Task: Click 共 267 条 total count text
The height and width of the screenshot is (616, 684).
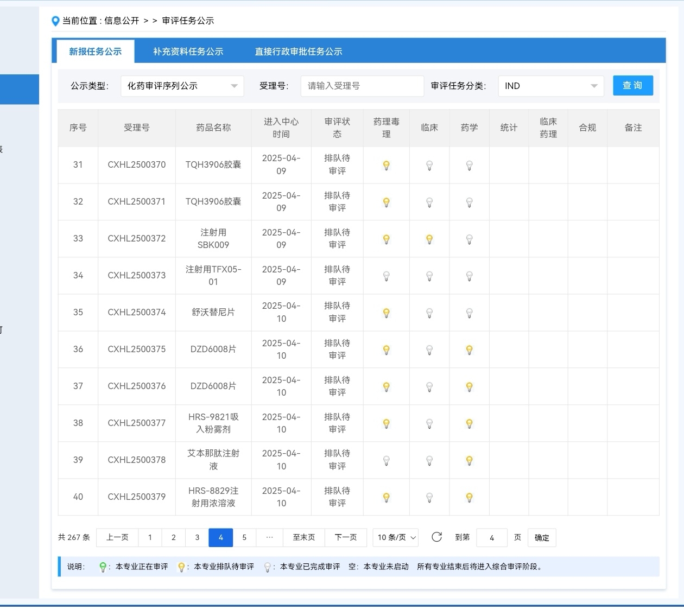Action: coord(74,537)
